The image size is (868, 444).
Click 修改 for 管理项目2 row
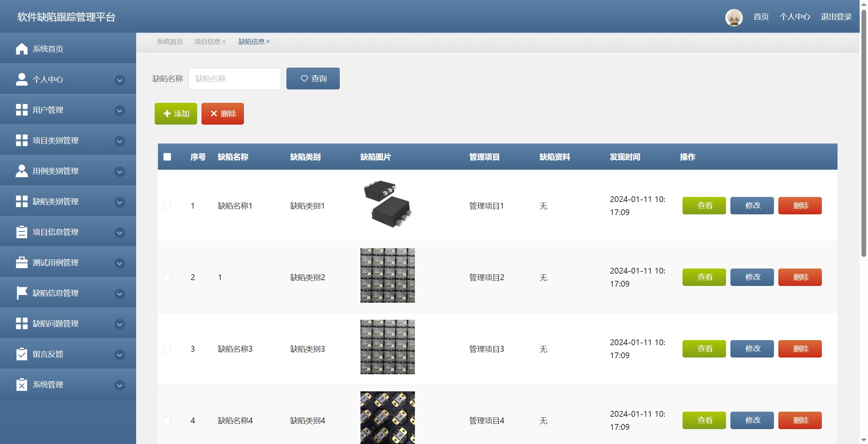pos(752,277)
